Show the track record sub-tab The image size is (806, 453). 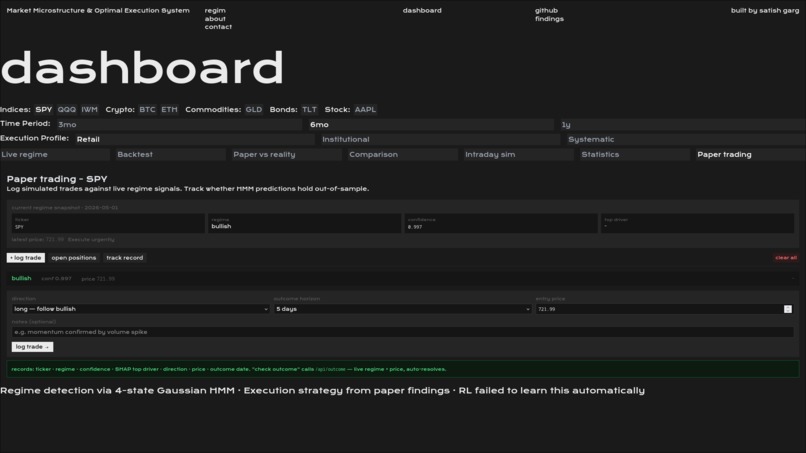coord(124,258)
